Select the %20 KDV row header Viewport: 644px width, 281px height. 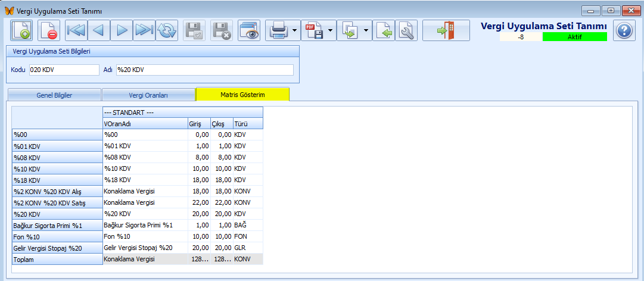coord(57,214)
